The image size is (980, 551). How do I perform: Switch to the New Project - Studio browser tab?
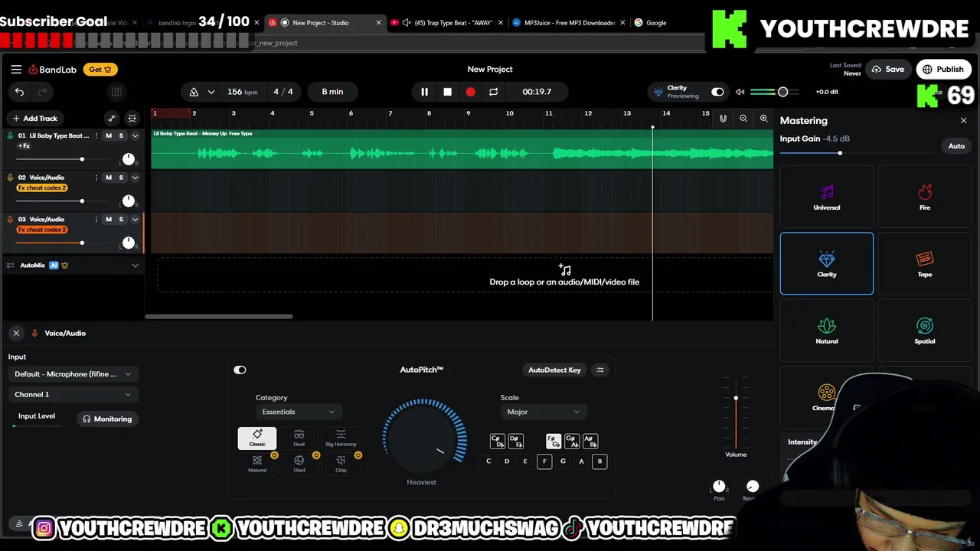[x=325, y=22]
